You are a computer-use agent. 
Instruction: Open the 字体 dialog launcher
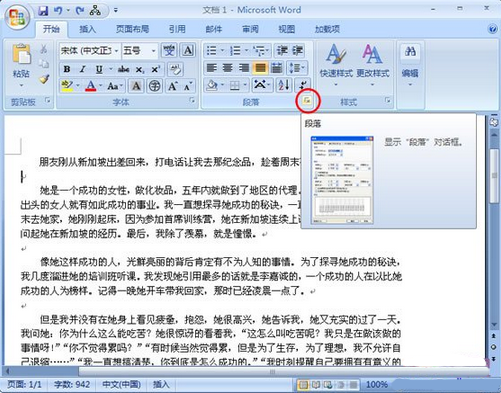coord(192,100)
